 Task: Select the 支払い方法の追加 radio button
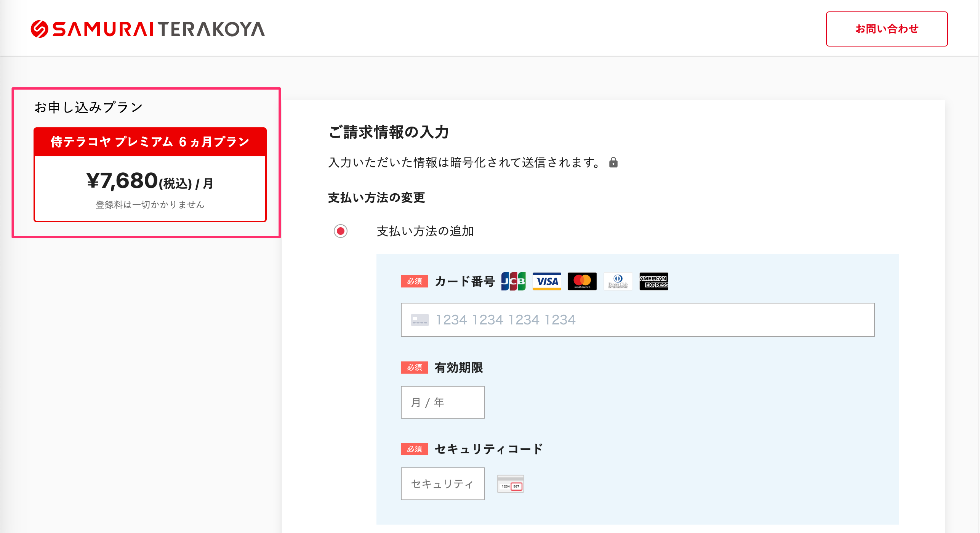coord(341,231)
